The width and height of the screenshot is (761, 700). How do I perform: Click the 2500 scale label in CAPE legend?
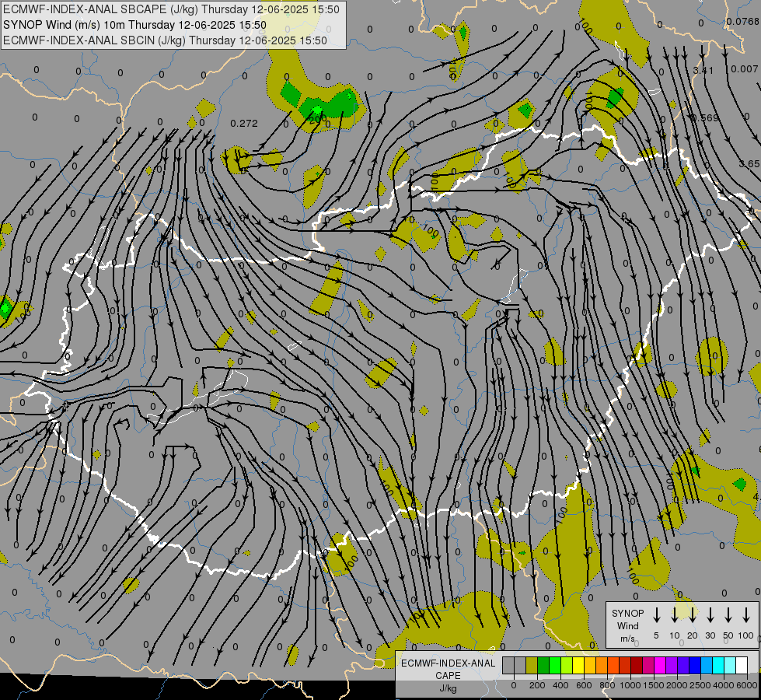click(700, 685)
